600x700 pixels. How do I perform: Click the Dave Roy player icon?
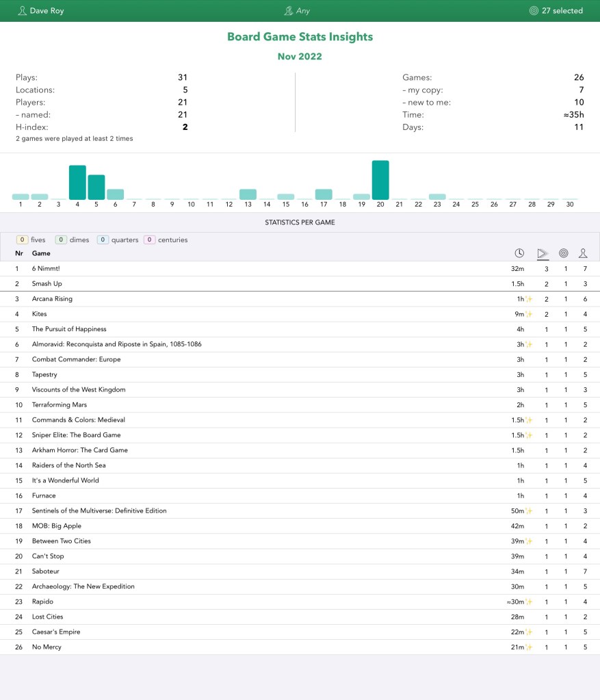pyautogui.click(x=23, y=11)
